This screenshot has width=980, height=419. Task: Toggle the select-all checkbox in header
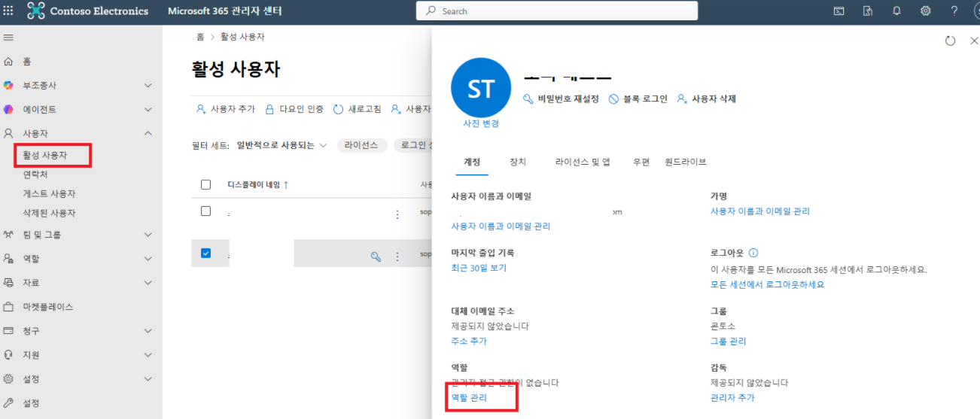click(206, 184)
